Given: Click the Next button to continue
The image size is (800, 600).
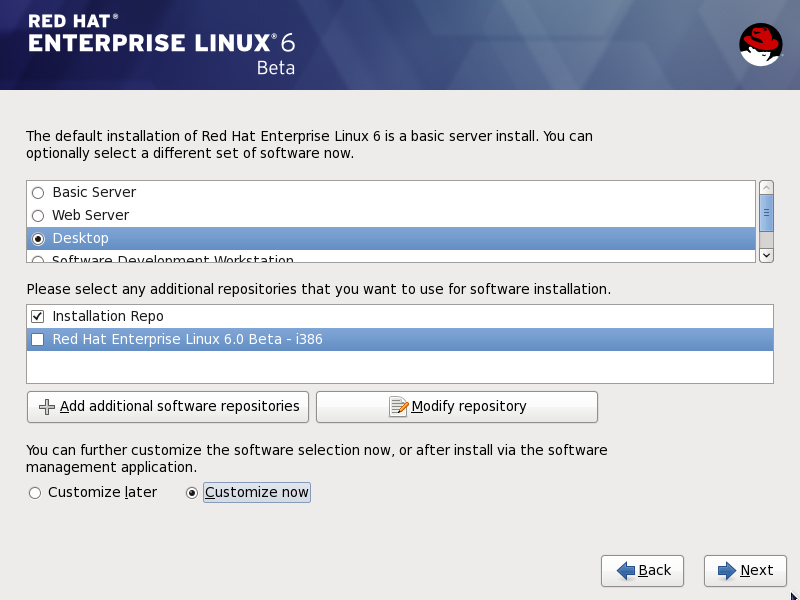Looking at the screenshot, I should point(745,571).
